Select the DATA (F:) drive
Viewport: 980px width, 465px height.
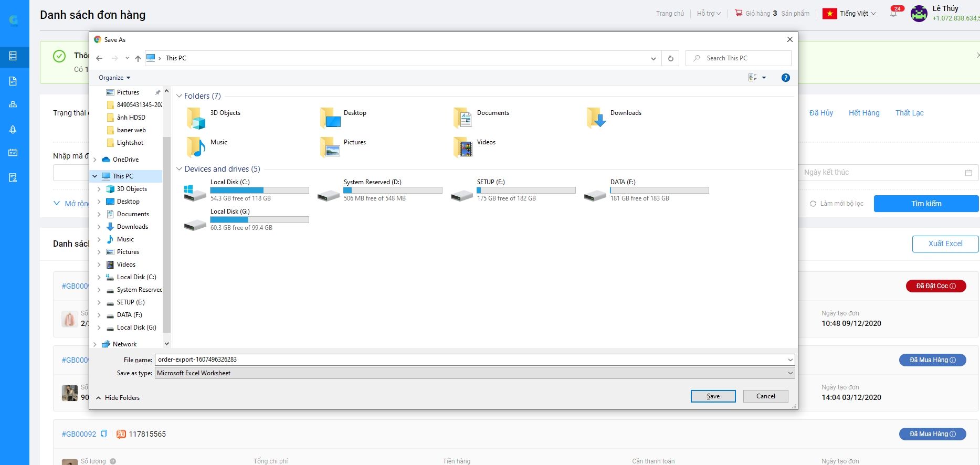595,193
